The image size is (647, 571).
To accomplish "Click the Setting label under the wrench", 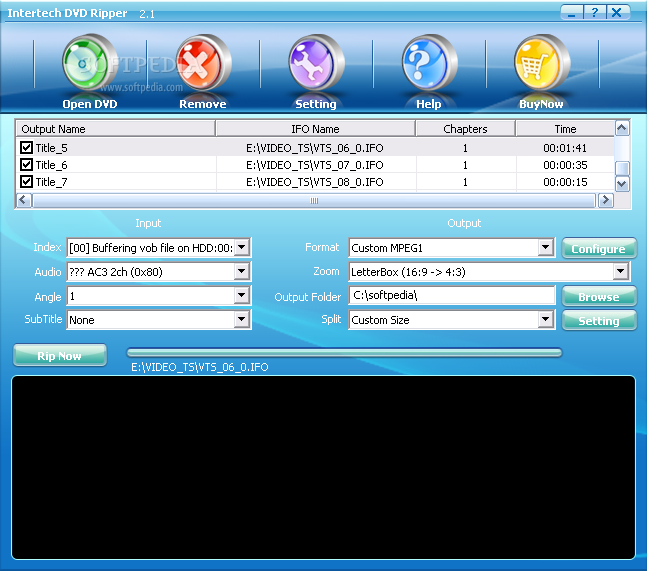I will point(316,104).
